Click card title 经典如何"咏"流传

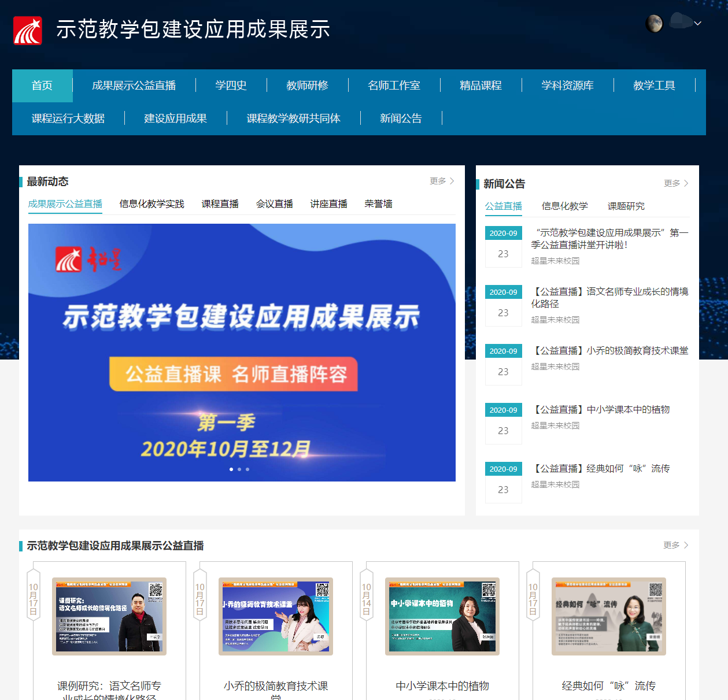(x=609, y=686)
